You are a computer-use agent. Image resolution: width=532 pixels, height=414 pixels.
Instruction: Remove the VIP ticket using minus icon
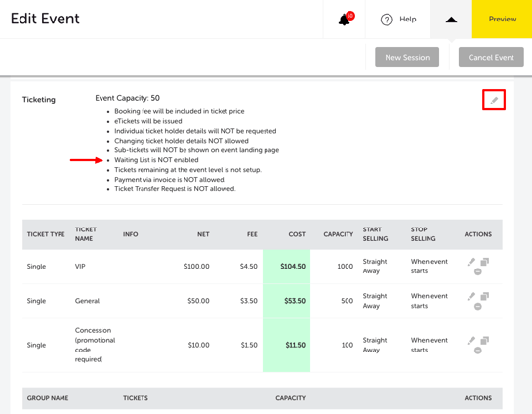477,271
